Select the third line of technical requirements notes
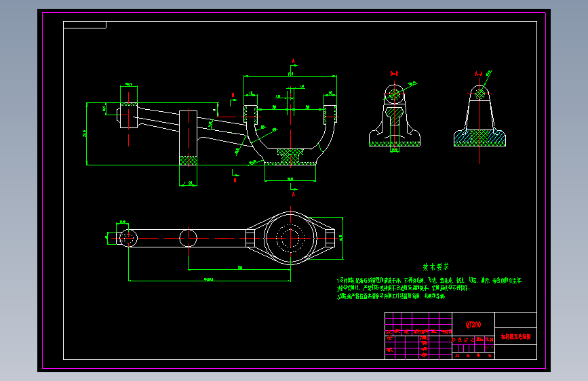 tap(391, 296)
